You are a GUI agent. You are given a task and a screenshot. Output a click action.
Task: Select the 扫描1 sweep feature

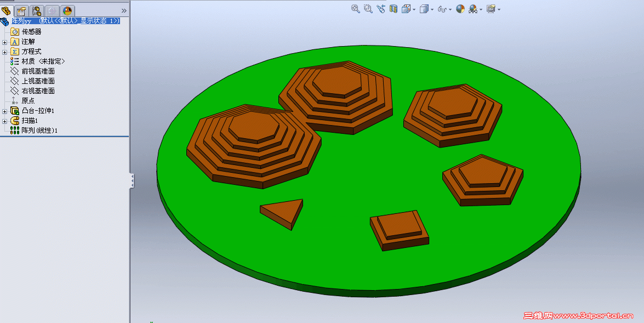point(30,121)
